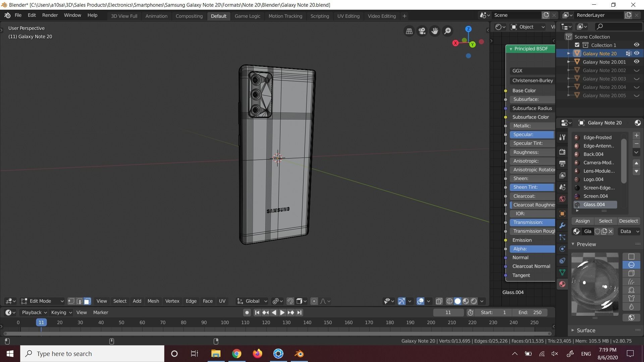644x362 pixels.
Task: Click the Transmission slider in node
Action: click(533, 222)
